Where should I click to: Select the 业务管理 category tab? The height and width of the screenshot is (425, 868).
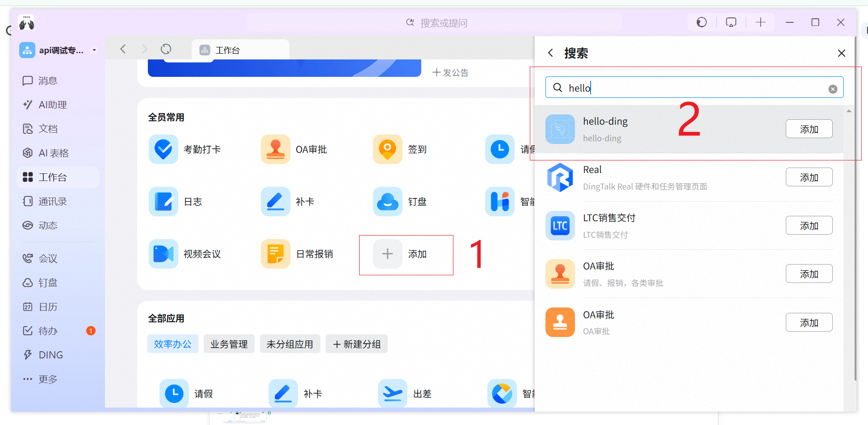pos(229,344)
